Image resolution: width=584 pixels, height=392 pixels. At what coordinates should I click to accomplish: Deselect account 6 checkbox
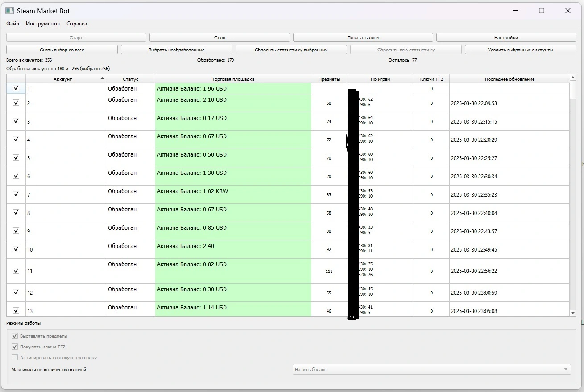(16, 176)
